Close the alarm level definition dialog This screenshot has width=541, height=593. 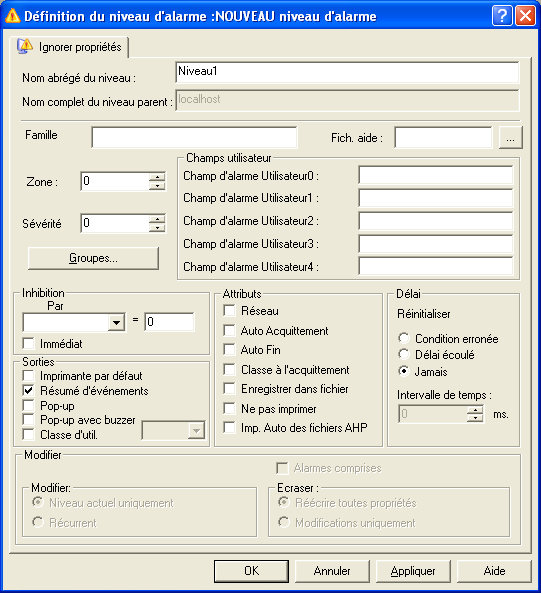point(525,16)
